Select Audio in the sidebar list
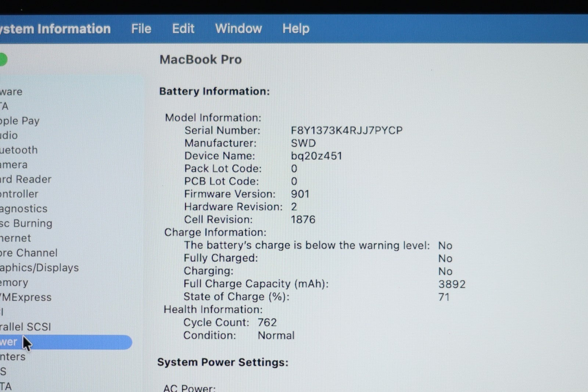This screenshot has width=588, height=392. (x=9, y=136)
